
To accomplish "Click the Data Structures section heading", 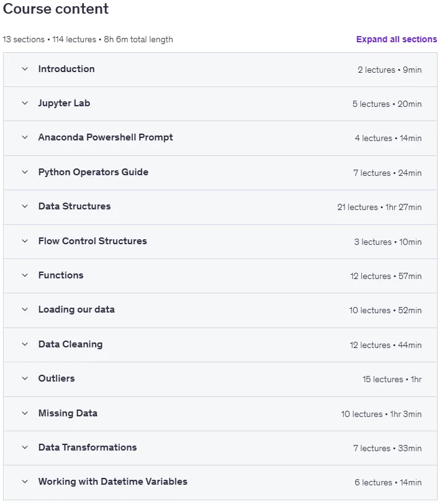I will click(x=74, y=206).
